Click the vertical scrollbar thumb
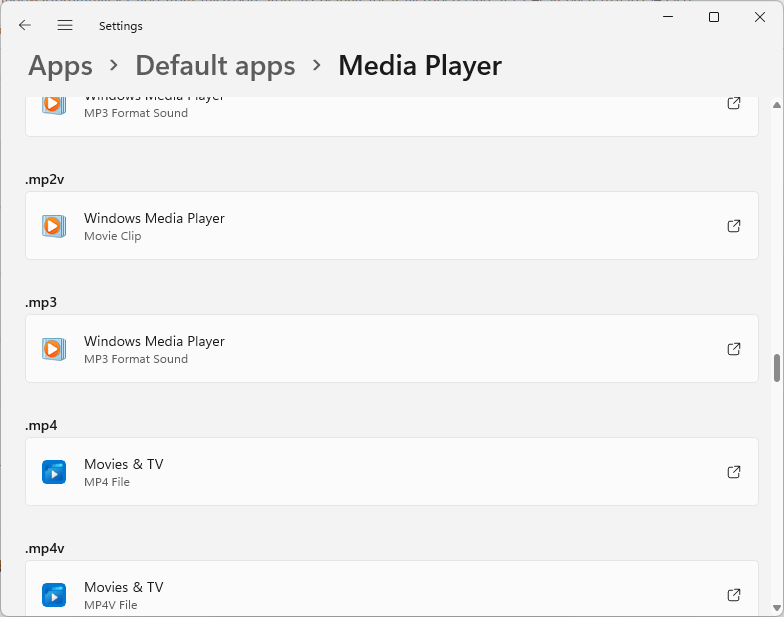This screenshot has width=784, height=617. 776,368
